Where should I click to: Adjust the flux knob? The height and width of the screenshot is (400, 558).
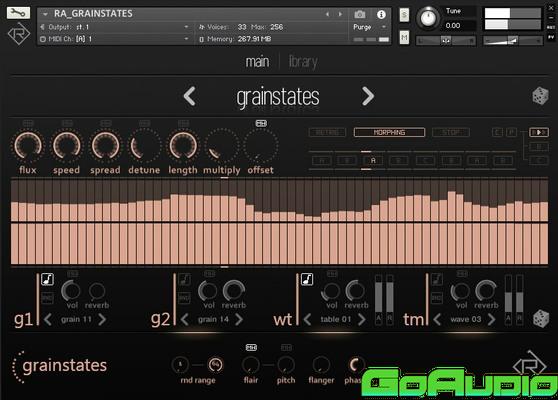click(x=28, y=146)
